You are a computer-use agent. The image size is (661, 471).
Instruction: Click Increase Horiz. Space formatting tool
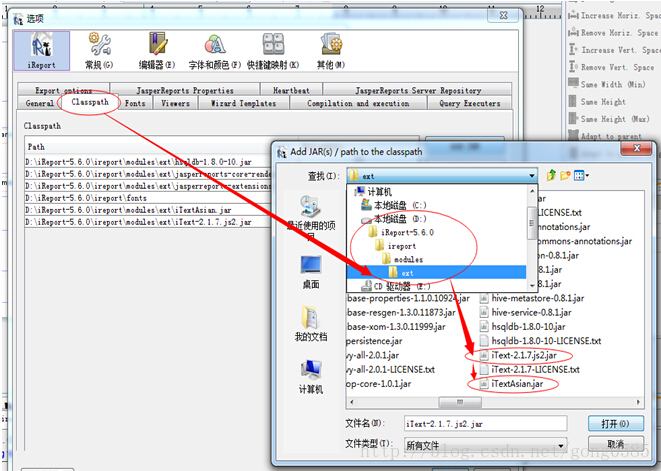[x=614, y=16]
